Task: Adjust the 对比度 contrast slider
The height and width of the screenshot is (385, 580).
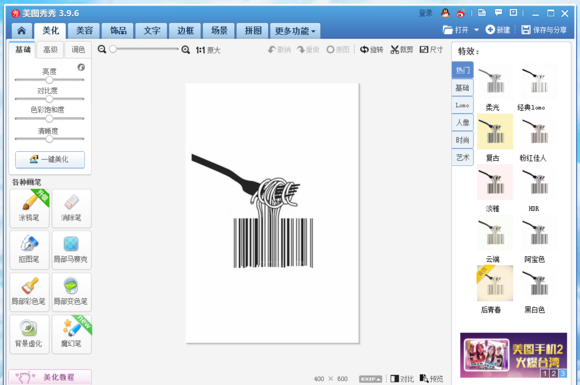Action: (x=49, y=99)
